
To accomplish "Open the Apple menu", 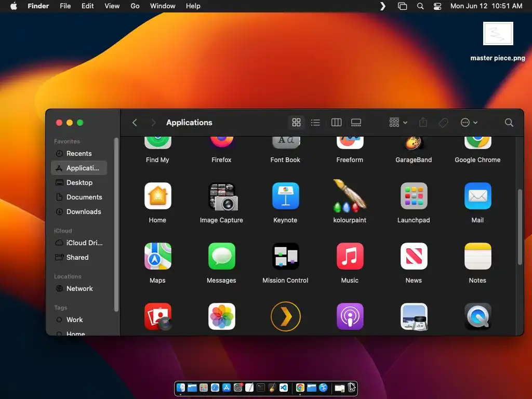I will point(14,6).
